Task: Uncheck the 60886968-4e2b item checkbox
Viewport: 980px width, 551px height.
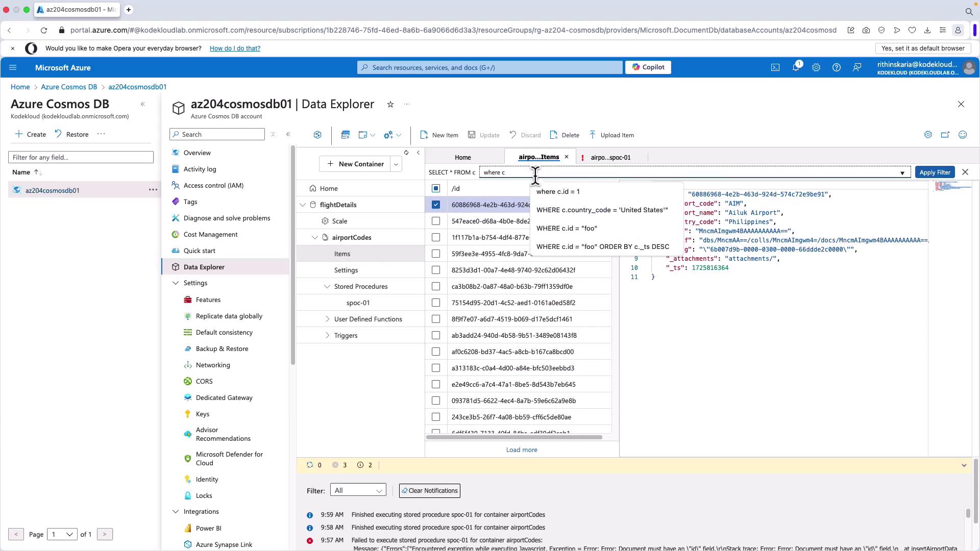Action: (x=436, y=205)
